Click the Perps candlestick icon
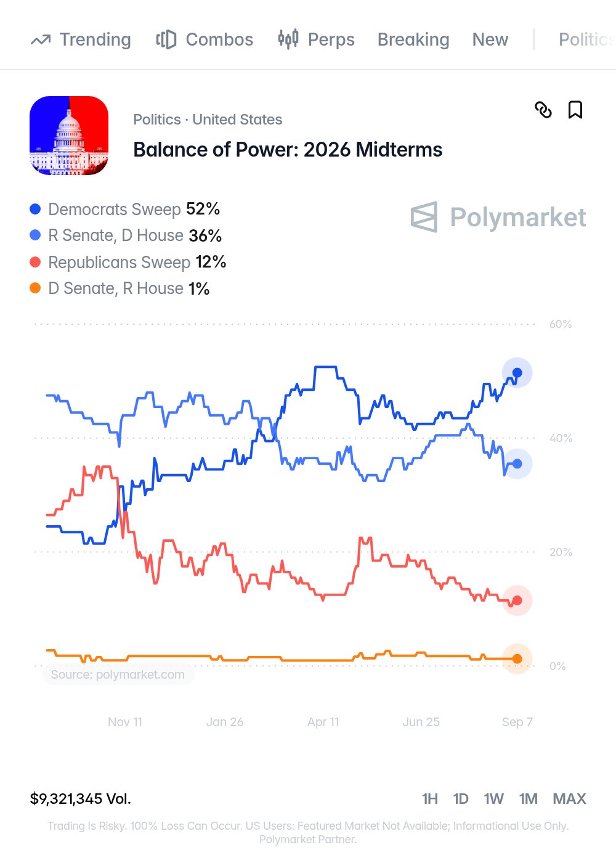The height and width of the screenshot is (863, 616). point(288,39)
